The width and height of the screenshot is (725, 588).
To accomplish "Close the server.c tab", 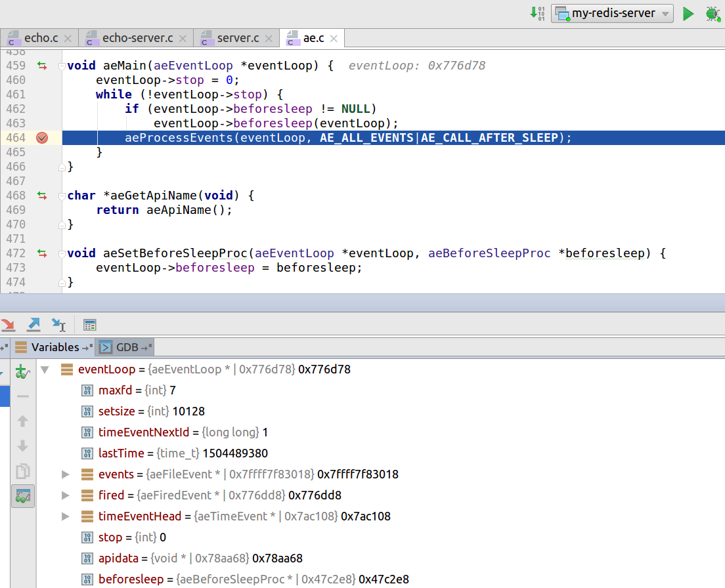I will tap(269, 39).
